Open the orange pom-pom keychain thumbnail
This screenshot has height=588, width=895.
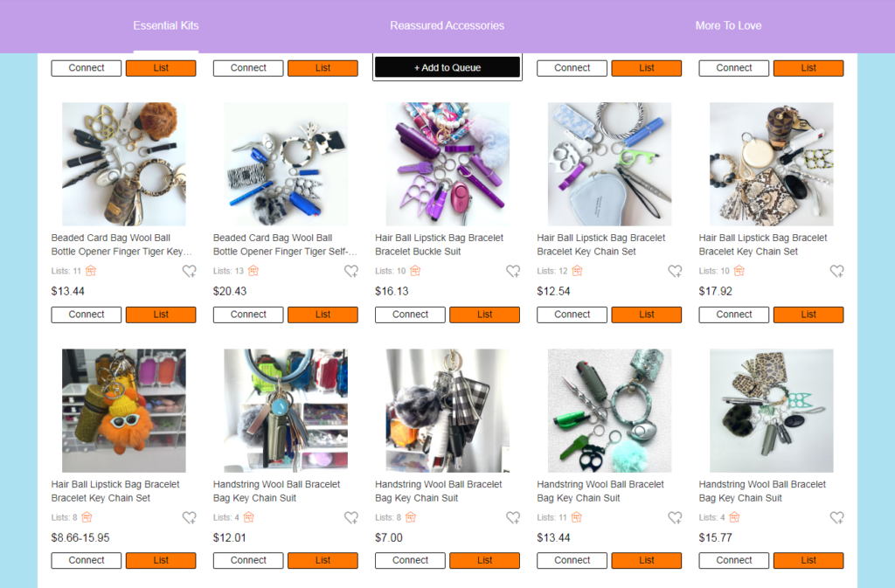(124, 411)
